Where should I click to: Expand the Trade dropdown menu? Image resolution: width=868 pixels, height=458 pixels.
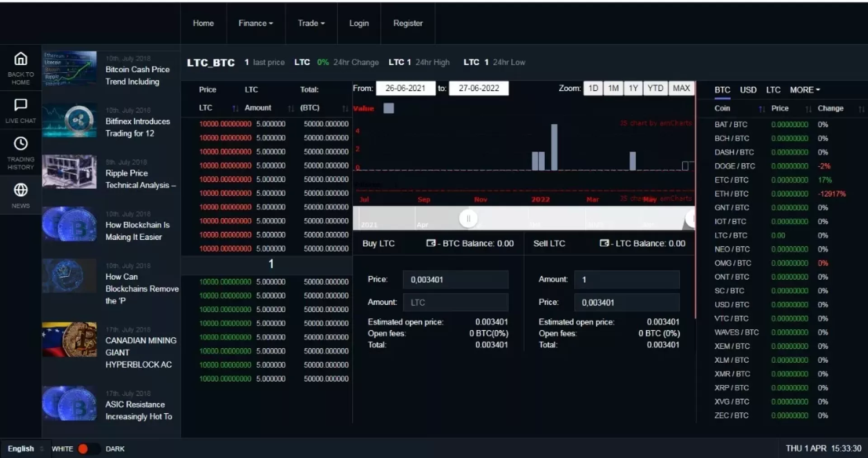[x=311, y=23]
